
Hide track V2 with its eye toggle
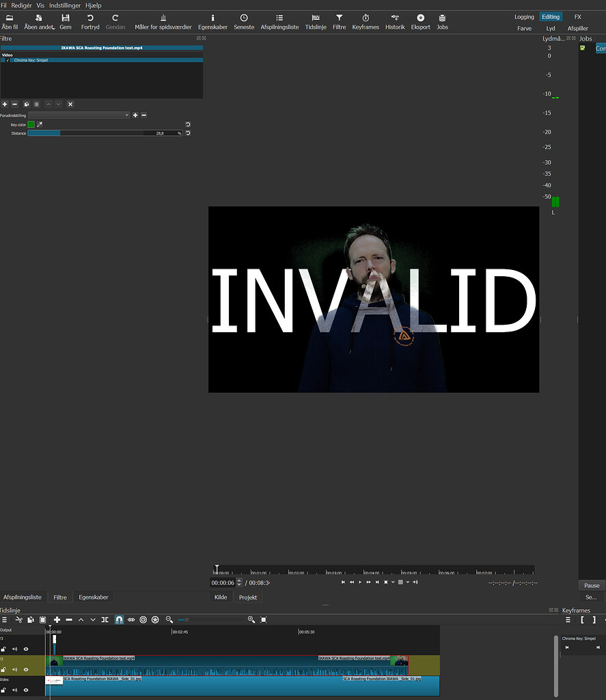pos(26,669)
